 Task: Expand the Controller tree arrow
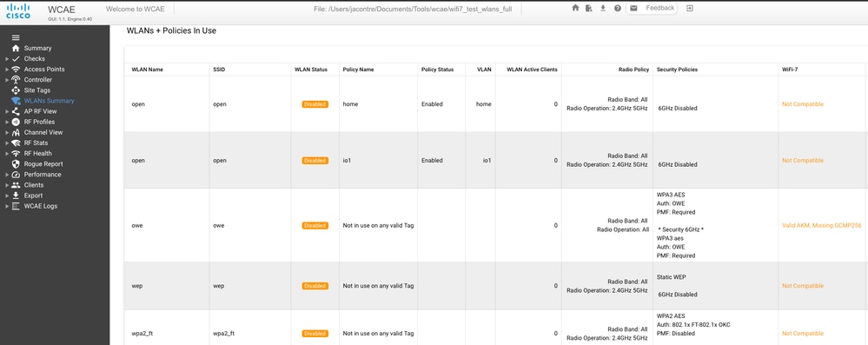click(x=7, y=80)
